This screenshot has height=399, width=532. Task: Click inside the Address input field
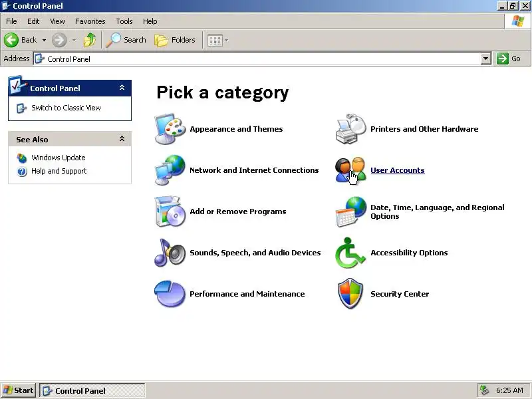[257, 59]
